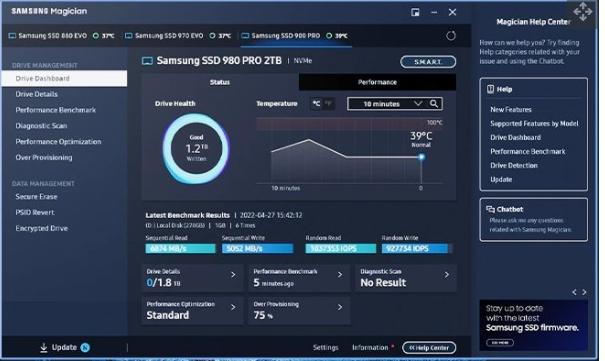Image resolution: width=605 pixels, height=361 pixels.
Task: Click the blue N badge next to Update
Action: point(85,348)
